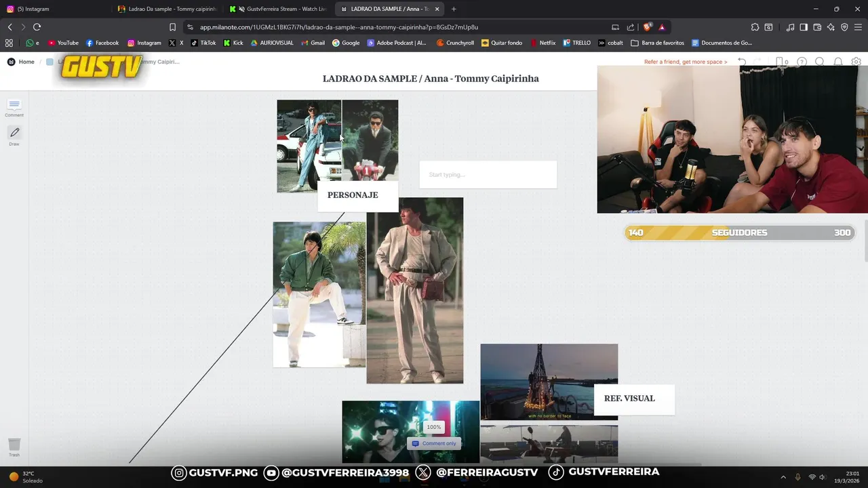Open Milanote help question mark
Viewport: 868px width, 488px height.
coord(802,62)
